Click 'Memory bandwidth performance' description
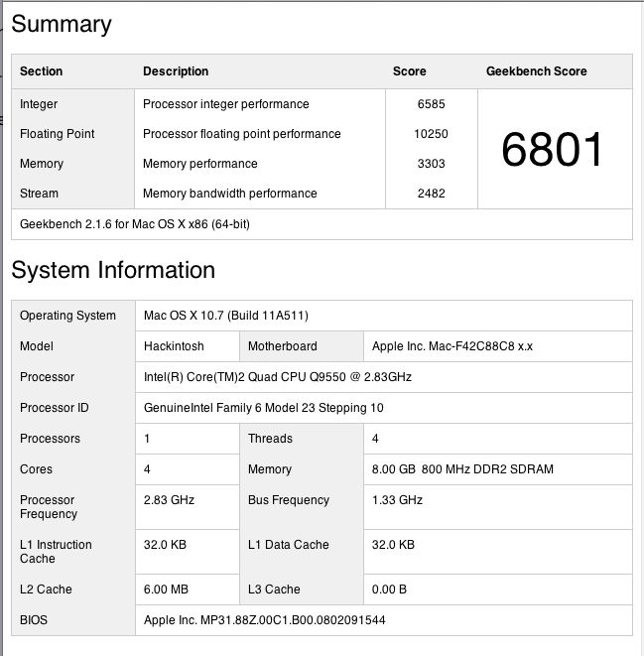 click(x=230, y=194)
